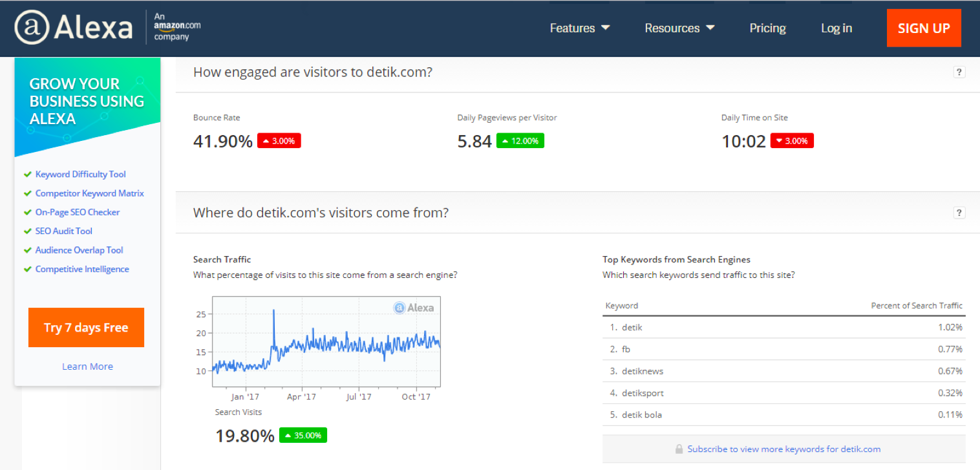
Task: Click the lock icon next to Subscribe link
Action: [679, 449]
